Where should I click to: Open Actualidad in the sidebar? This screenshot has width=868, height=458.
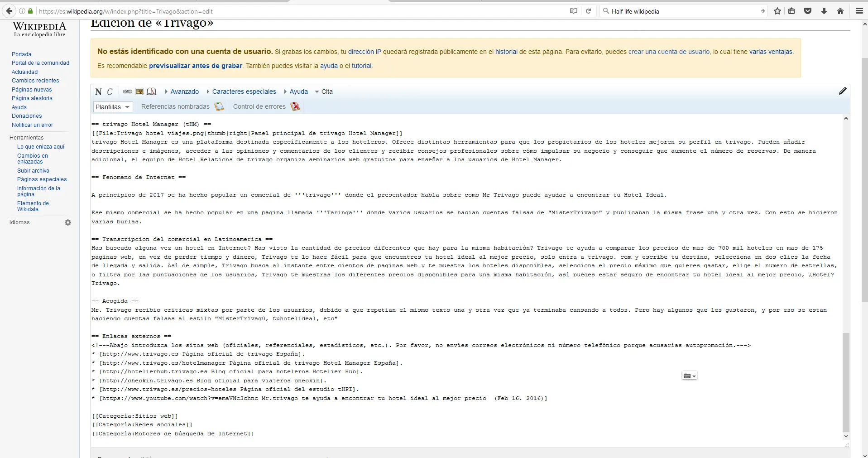tap(25, 72)
